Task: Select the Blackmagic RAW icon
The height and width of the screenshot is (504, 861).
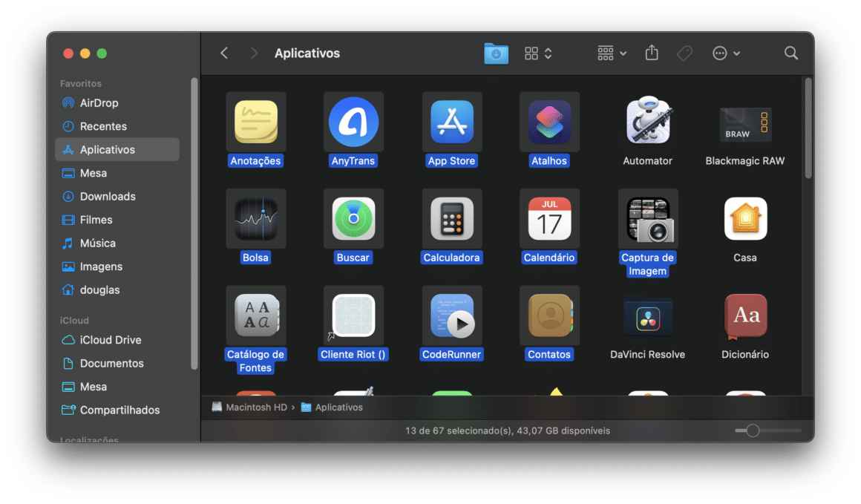Action: point(744,122)
